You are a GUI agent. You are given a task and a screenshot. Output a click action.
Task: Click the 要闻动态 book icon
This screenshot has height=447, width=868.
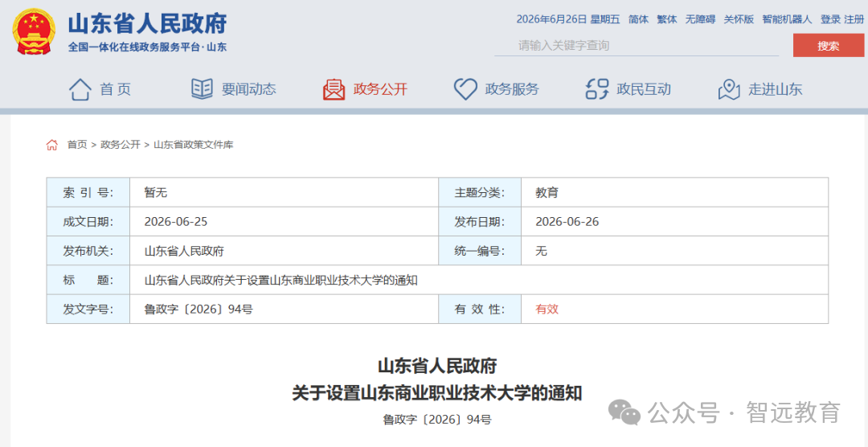(x=202, y=88)
